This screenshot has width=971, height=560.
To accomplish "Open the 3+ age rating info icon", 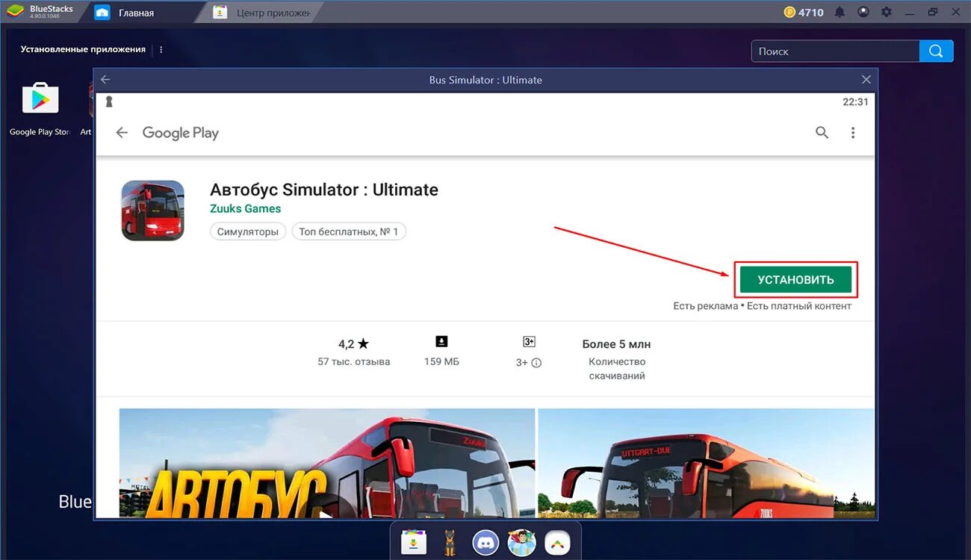I will (536, 363).
